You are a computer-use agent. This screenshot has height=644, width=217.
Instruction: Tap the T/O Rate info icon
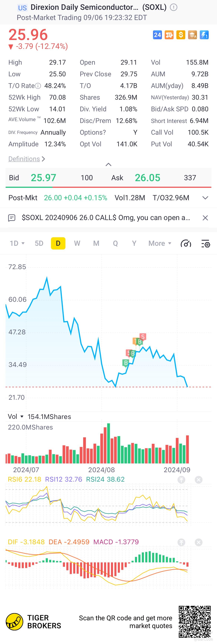(38, 86)
